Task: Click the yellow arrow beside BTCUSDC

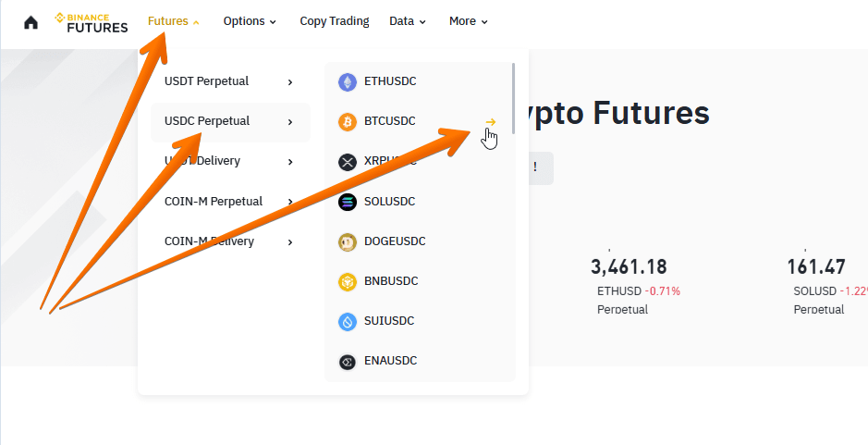Action: pos(491,121)
